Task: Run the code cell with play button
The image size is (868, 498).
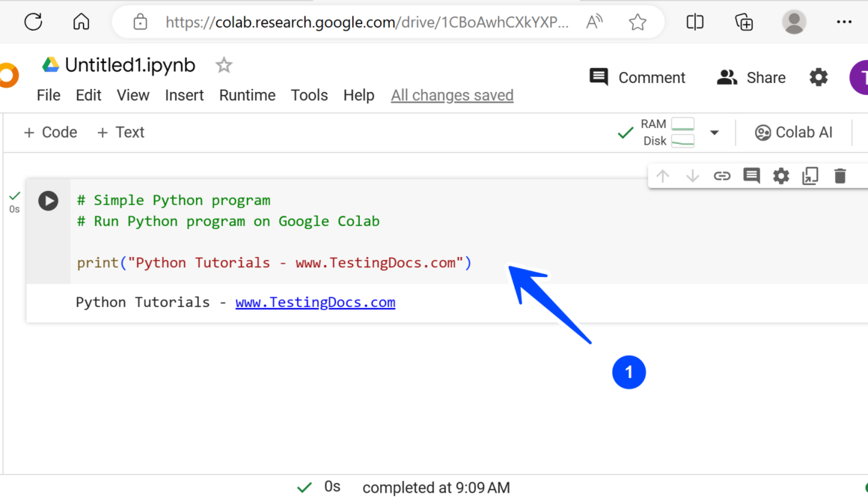Action: [49, 201]
